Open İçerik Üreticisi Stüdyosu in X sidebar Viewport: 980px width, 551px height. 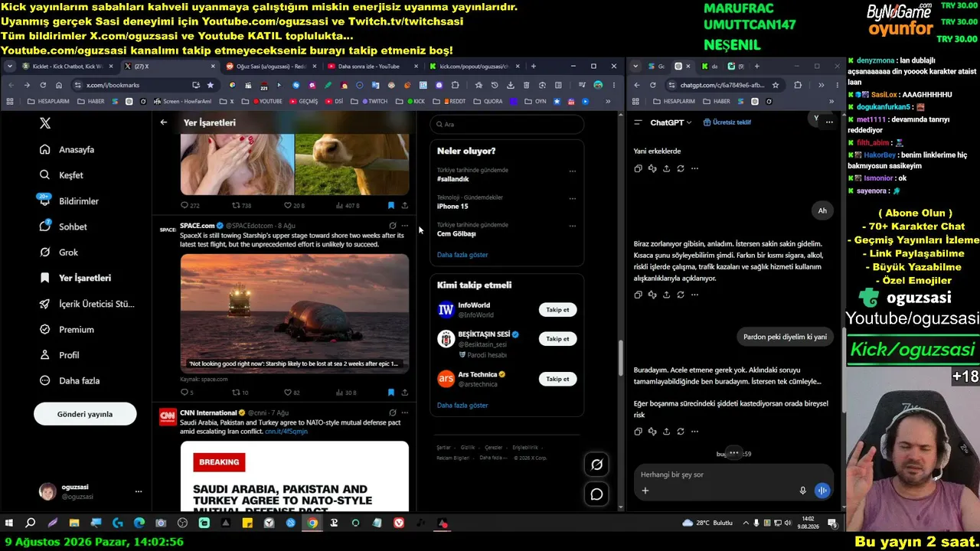[x=87, y=304]
